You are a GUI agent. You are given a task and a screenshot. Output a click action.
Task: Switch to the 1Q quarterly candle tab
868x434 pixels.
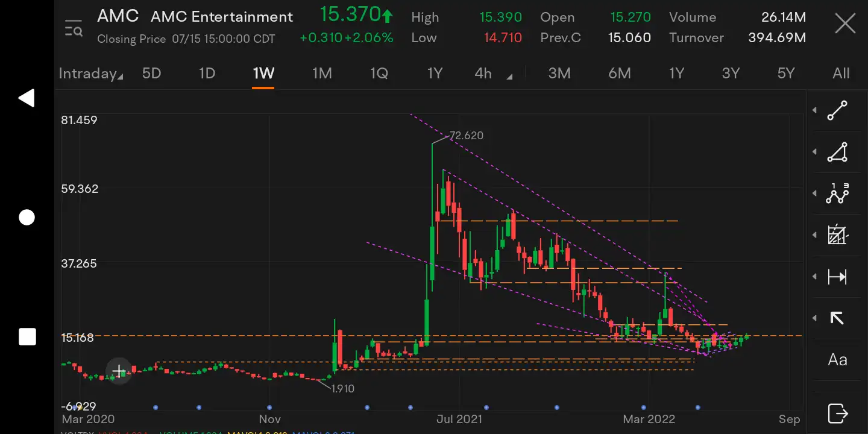[379, 74]
